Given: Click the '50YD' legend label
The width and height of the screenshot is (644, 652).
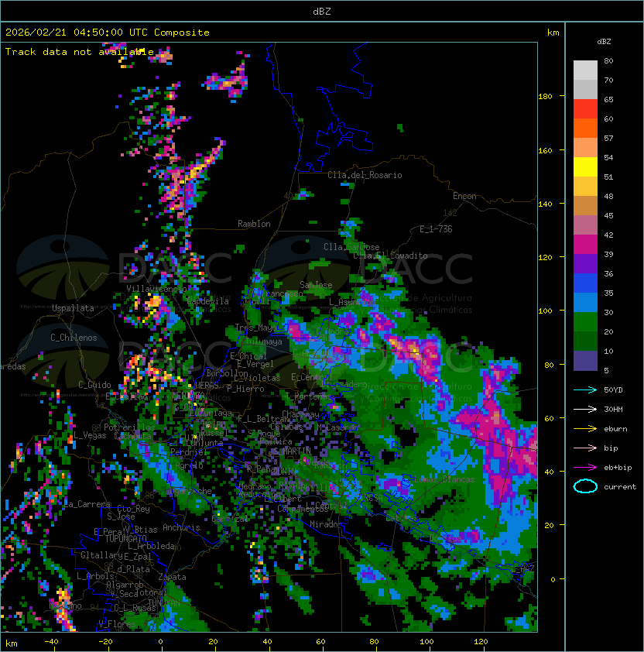Looking at the screenshot, I should pyautogui.click(x=613, y=389).
